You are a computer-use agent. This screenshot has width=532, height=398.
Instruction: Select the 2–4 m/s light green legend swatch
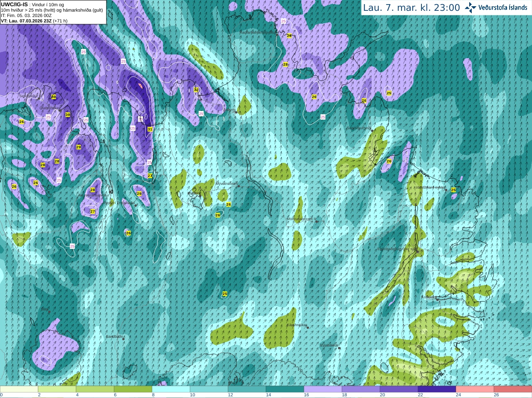click(x=57, y=389)
